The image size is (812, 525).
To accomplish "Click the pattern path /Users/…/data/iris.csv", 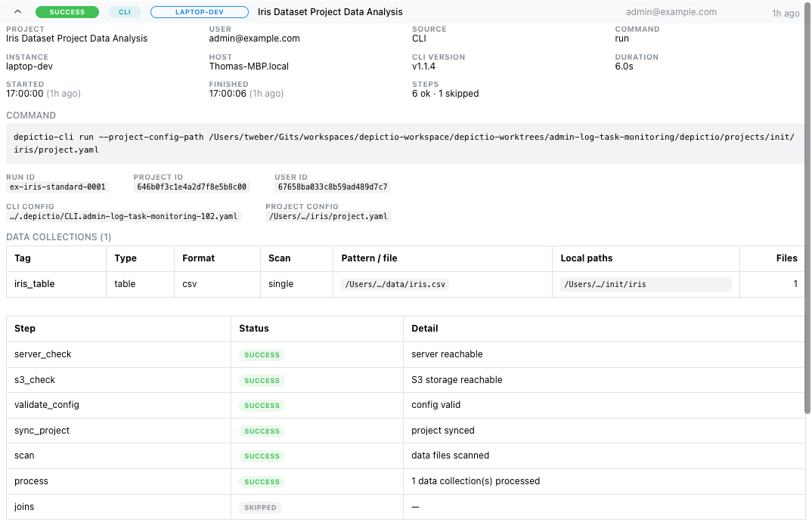I will click(x=395, y=284).
